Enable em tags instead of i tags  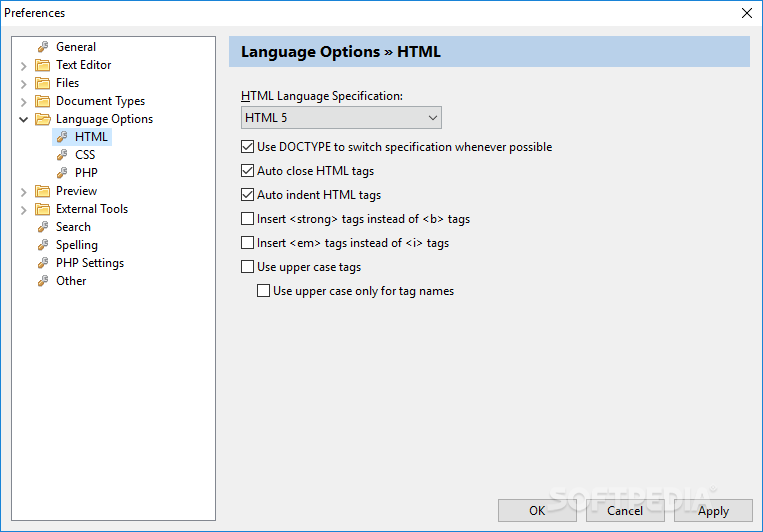click(x=248, y=242)
